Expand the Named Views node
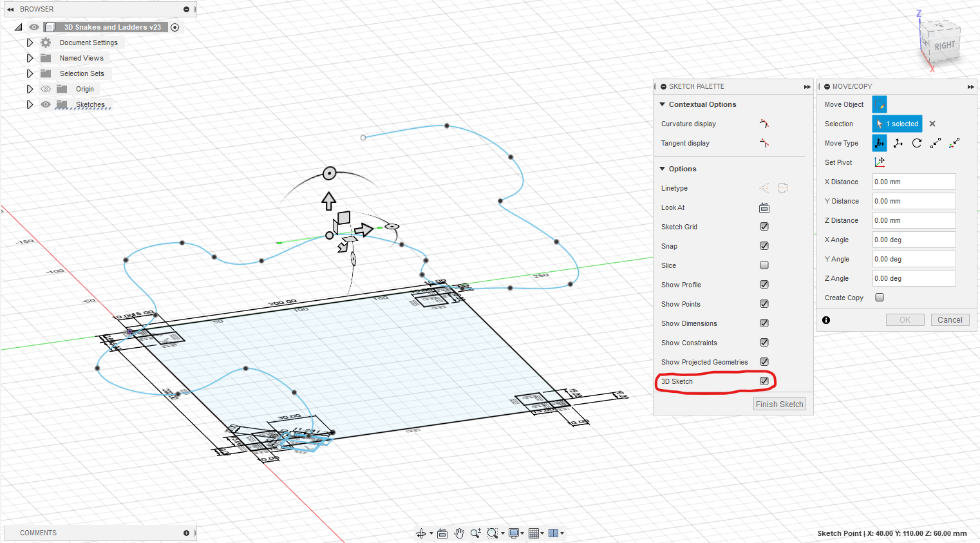The image size is (980, 543). point(30,58)
